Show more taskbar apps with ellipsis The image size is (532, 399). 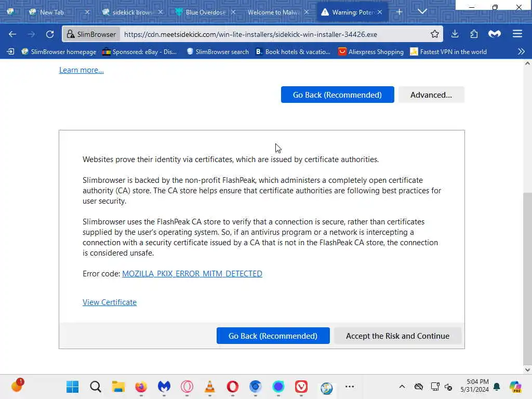click(350, 387)
